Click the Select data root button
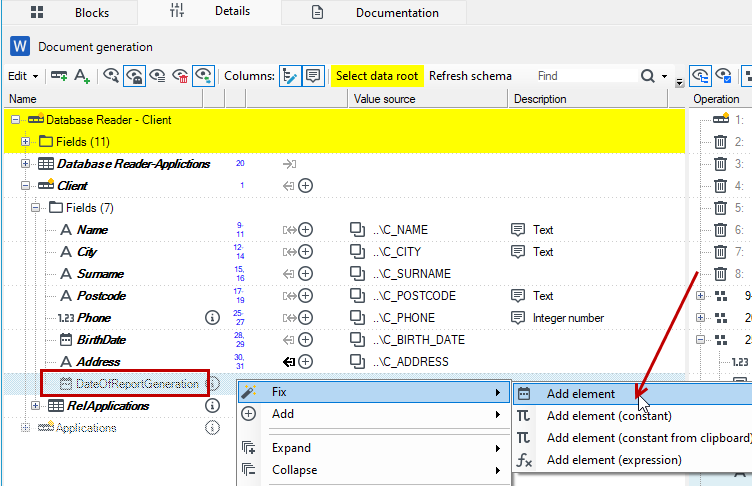 [x=377, y=76]
